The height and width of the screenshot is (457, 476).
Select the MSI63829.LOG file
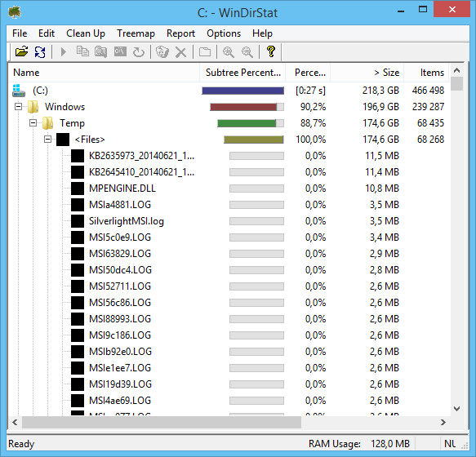[120, 254]
